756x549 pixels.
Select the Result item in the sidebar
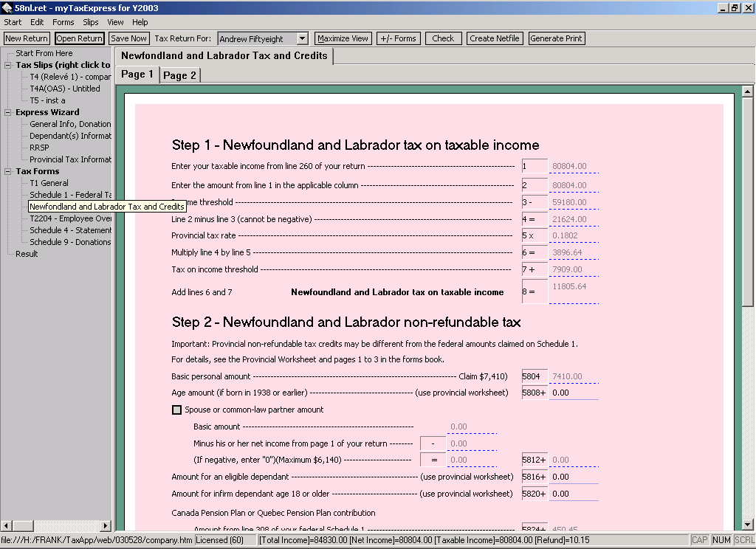pos(27,254)
